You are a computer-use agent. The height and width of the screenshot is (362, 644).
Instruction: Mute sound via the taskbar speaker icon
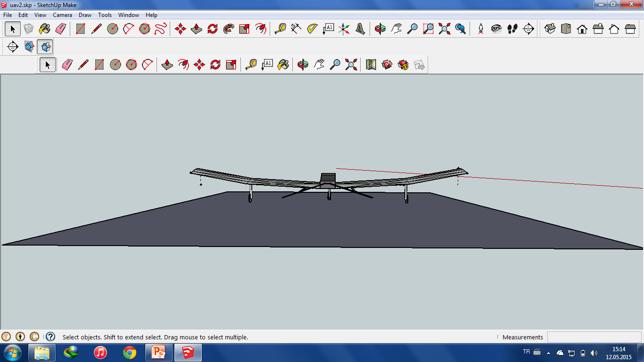click(594, 353)
